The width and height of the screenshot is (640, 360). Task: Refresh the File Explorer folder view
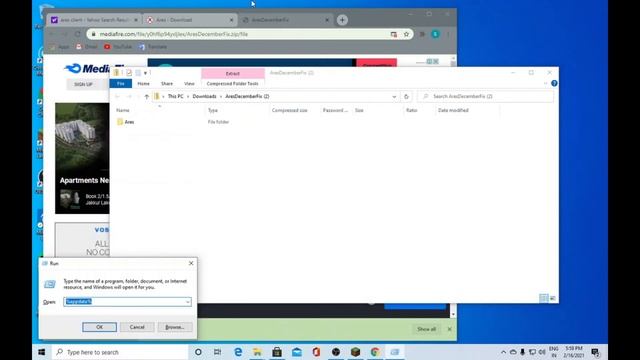[406, 97]
